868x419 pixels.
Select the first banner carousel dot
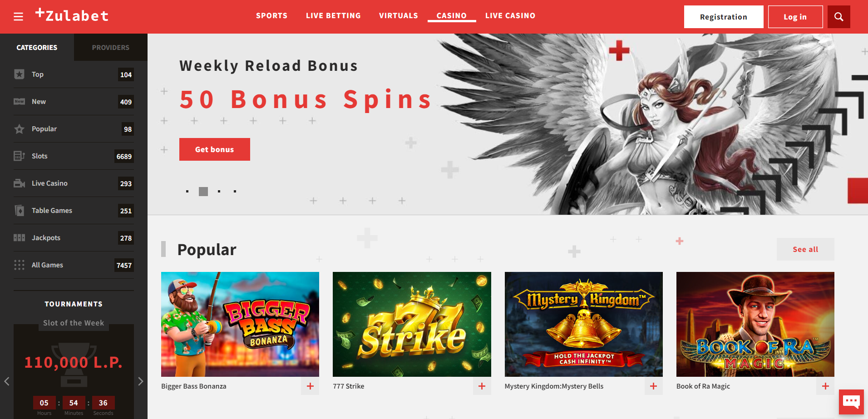[x=187, y=192]
